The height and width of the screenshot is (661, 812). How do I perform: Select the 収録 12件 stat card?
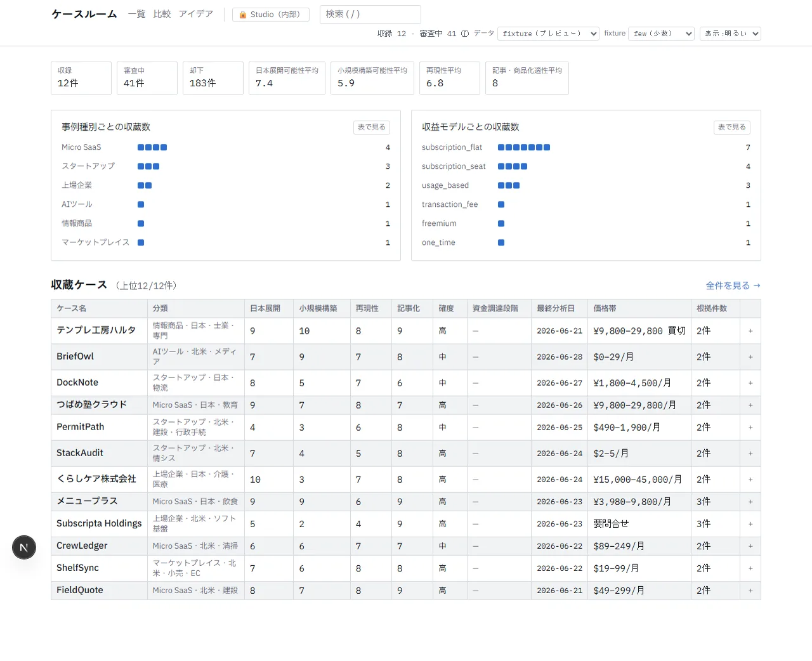tap(81, 78)
